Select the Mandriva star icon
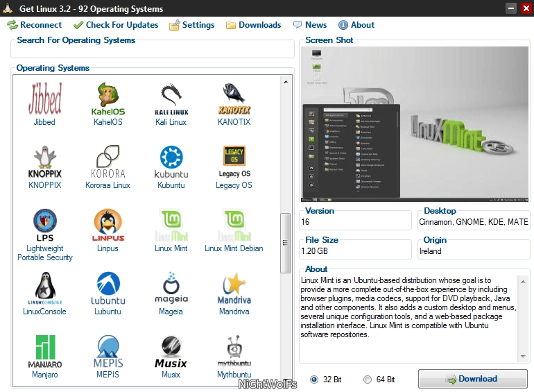This screenshot has width=534, height=392. click(x=234, y=288)
